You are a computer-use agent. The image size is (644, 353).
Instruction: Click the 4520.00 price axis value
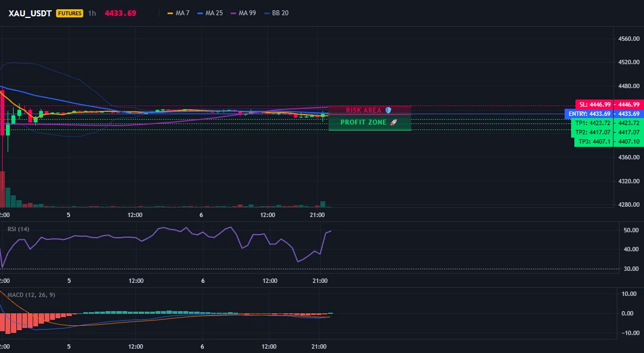(629, 63)
